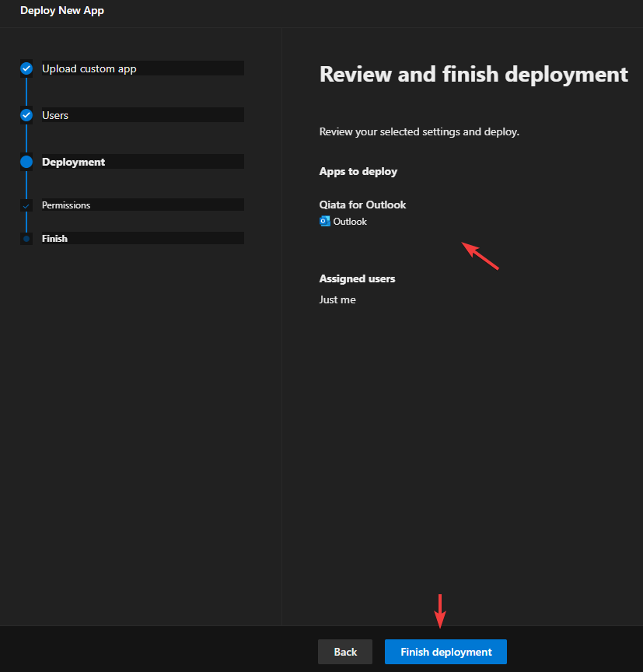Click the Deploy New App header title
Image resolution: width=643 pixels, height=672 pixels.
[62, 11]
